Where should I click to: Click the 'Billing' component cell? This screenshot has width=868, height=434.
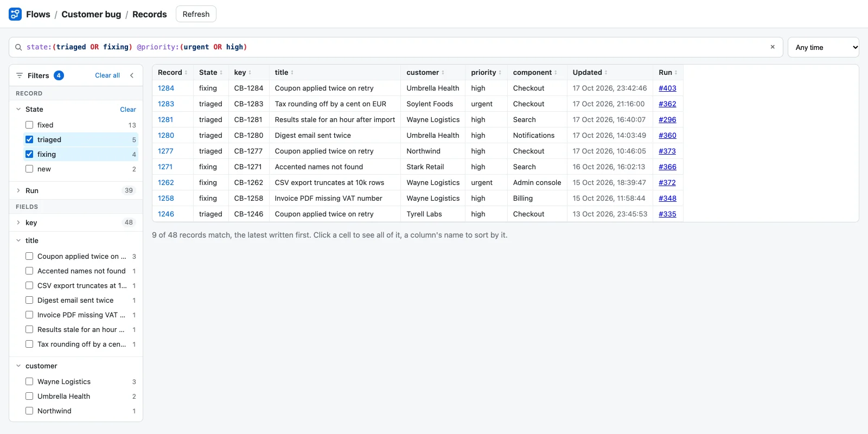[x=537, y=198]
